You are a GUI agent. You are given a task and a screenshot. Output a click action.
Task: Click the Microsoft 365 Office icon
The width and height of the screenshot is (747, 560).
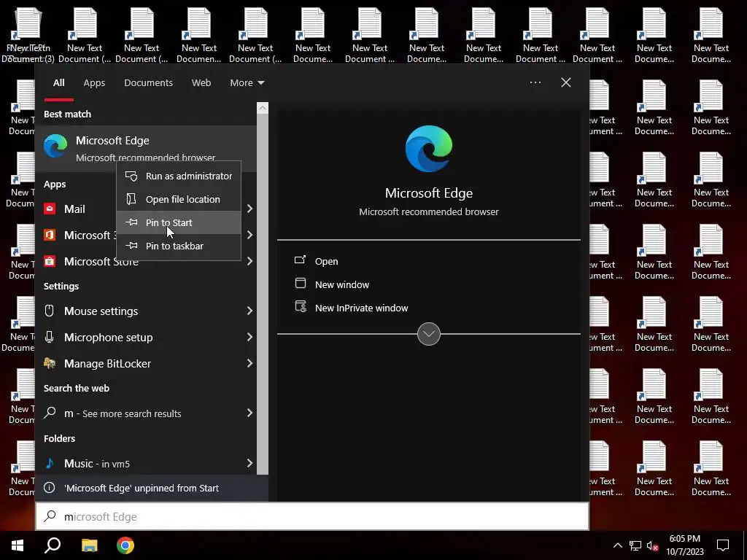coord(50,235)
